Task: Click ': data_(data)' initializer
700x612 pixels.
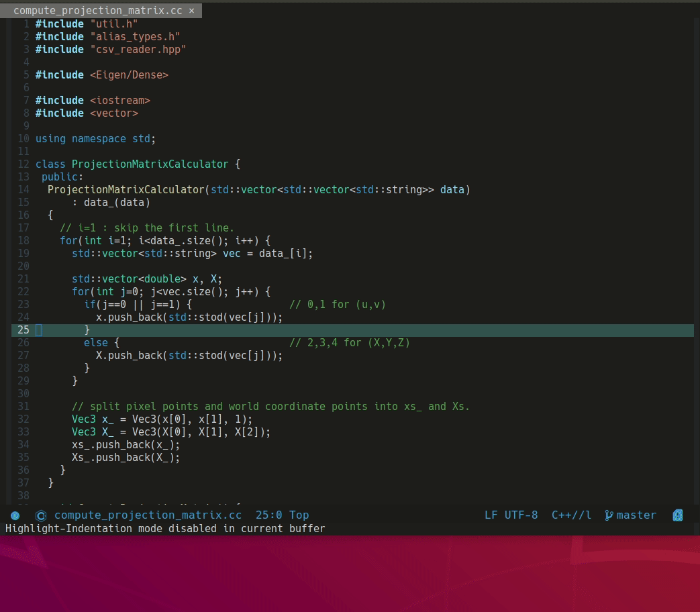Action: (x=111, y=203)
